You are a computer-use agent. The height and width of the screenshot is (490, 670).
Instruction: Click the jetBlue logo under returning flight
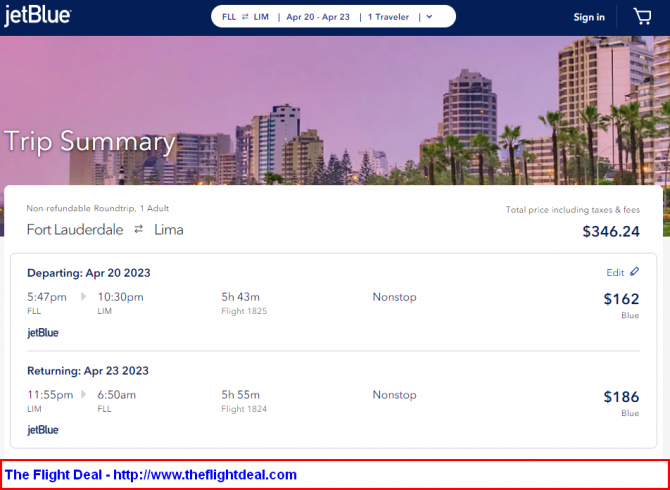click(43, 430)
